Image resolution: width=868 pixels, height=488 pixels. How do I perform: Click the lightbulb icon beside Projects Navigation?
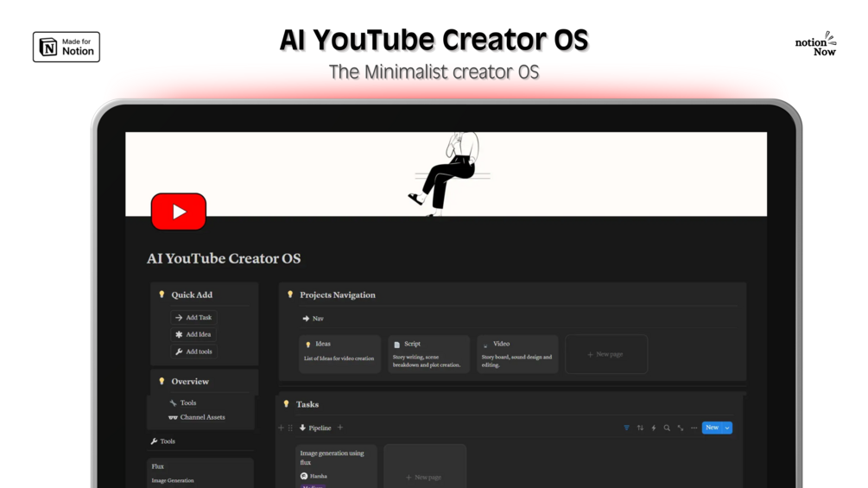click(x=290, y=295)
